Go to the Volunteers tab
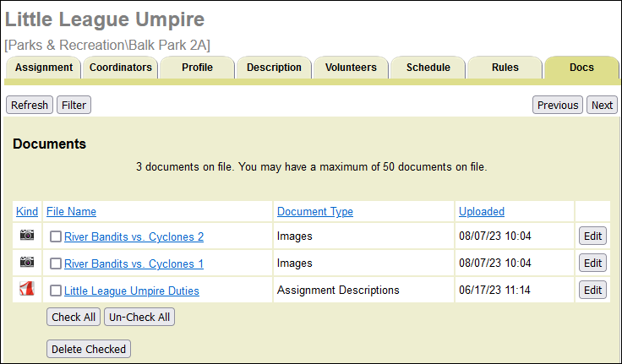This screenshot has height=364, width=622. 351,68
